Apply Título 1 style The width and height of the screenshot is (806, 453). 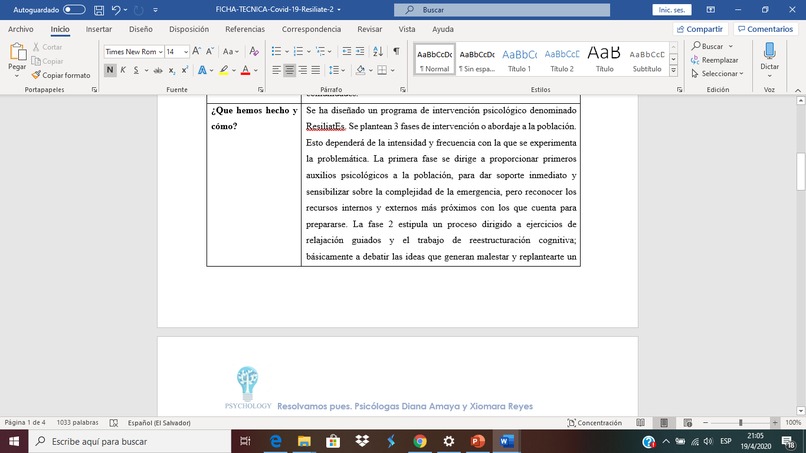pyautogui.click(x=519, y=60)
